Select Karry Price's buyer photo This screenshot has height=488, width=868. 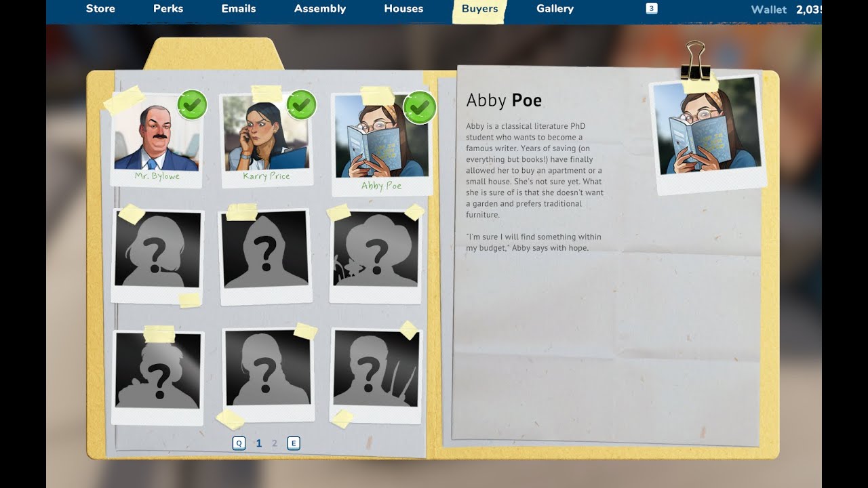point(265,140)
